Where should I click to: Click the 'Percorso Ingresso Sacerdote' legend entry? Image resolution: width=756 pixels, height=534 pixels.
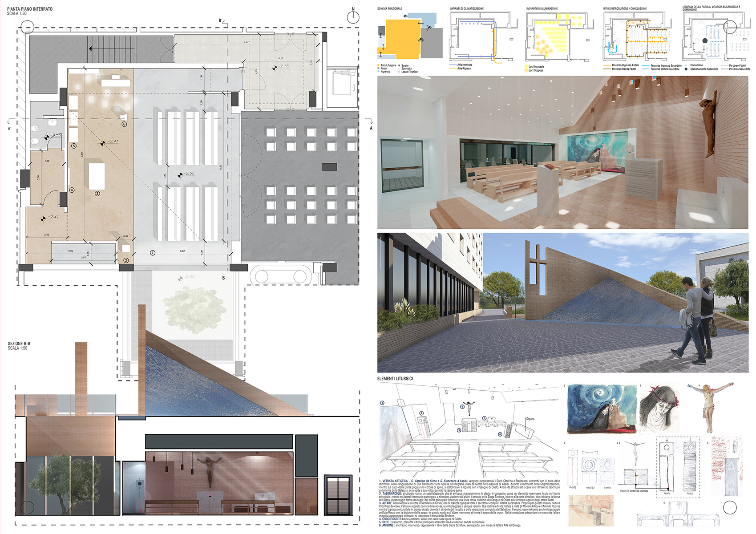point(662,65)
